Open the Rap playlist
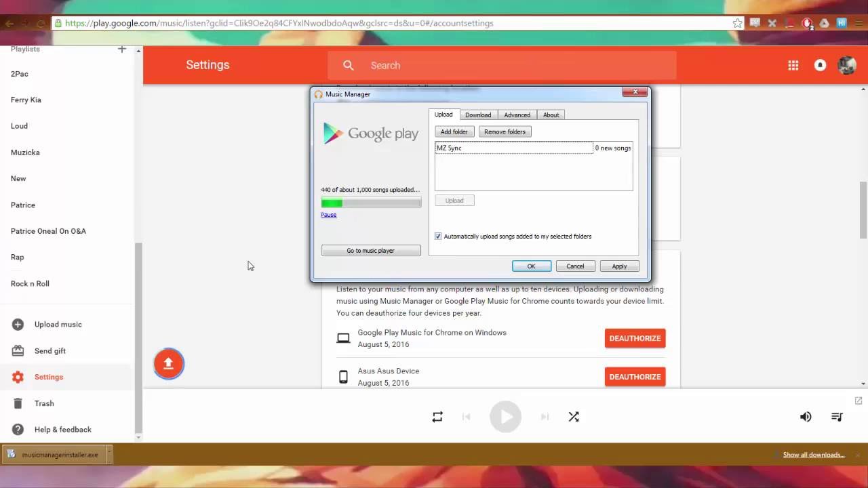The image size is (868, 488). [18, 258]
